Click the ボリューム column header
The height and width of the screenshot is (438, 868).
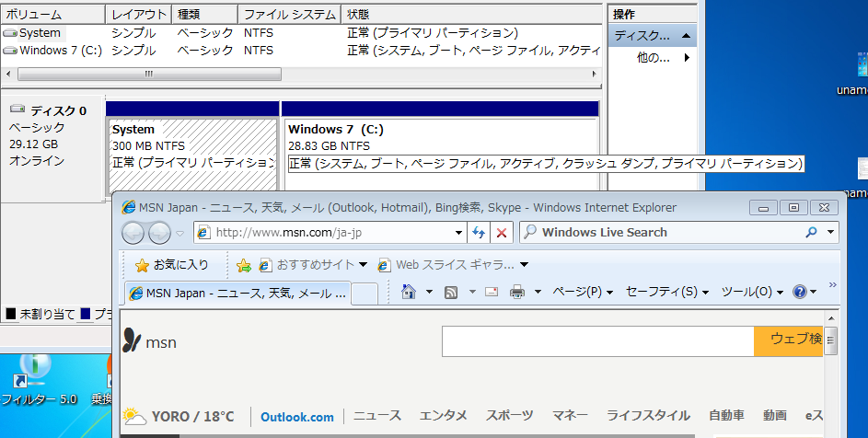click(x=52, y=15)
